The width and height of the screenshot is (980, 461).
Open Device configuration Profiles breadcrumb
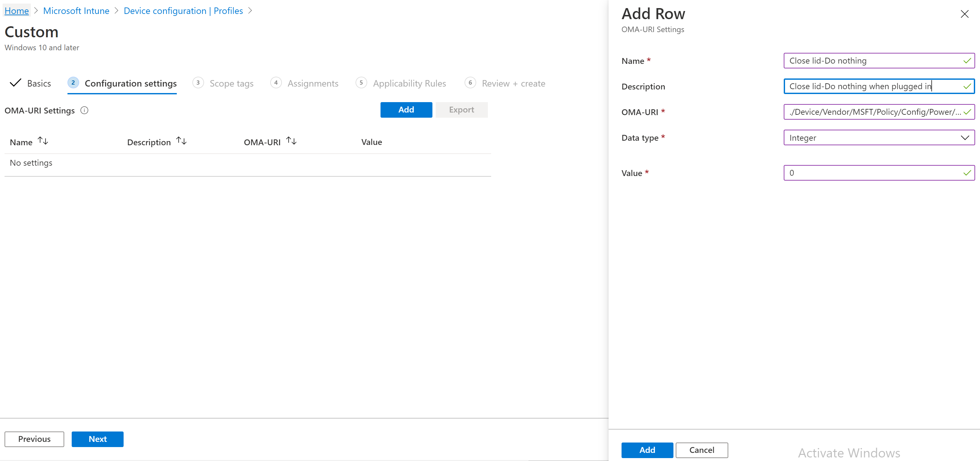pos(183,11)
